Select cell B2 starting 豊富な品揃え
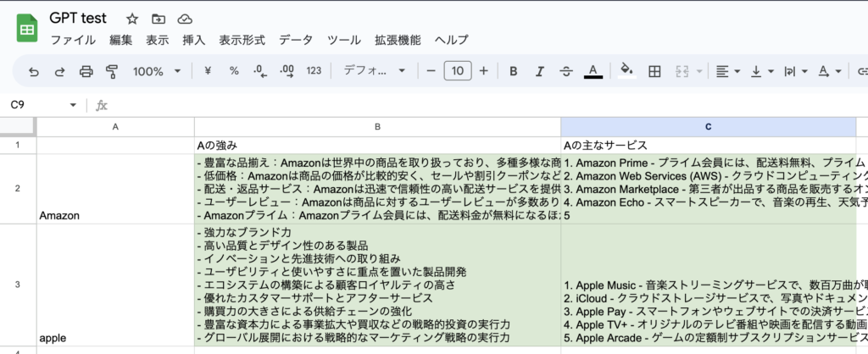The height and width of the screenshot is (354, 868). click(377, 189)
